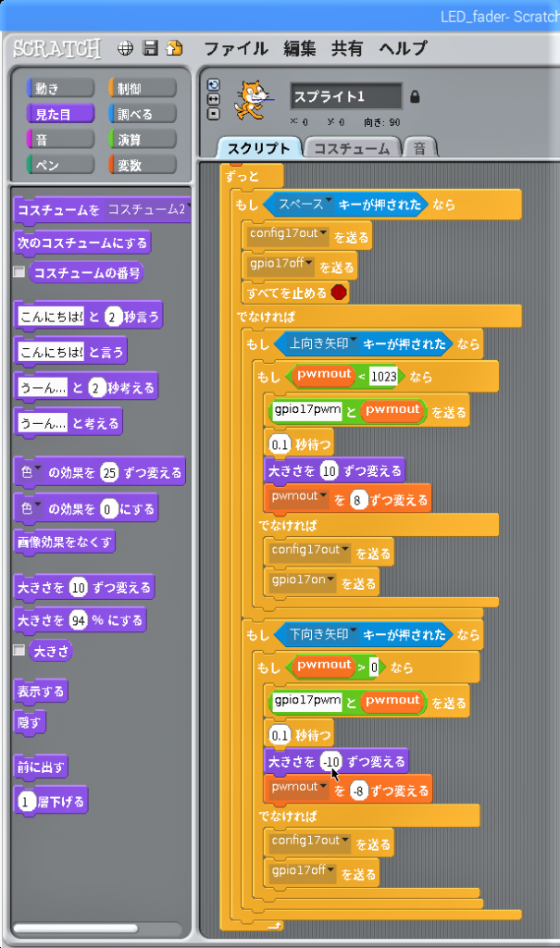Select the 変数 block category
This screenshot has height=948, width=560.
tap(143, 165)
